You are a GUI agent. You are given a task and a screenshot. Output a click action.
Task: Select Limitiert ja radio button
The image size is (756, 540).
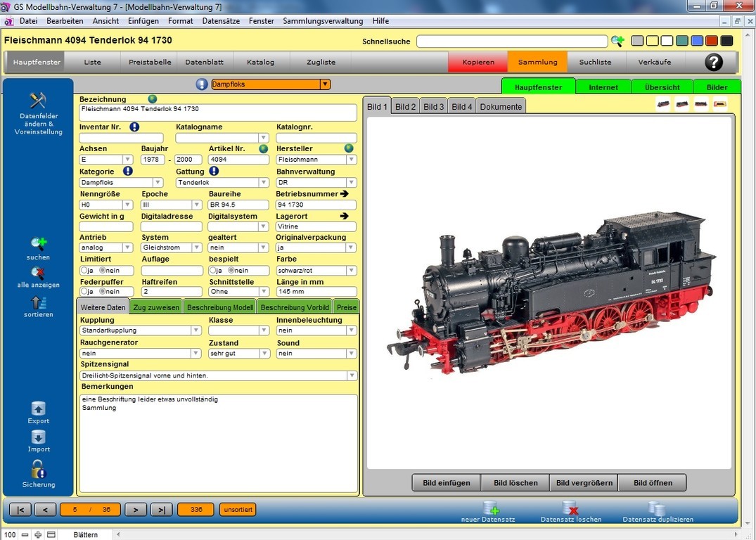pos(84,271)
